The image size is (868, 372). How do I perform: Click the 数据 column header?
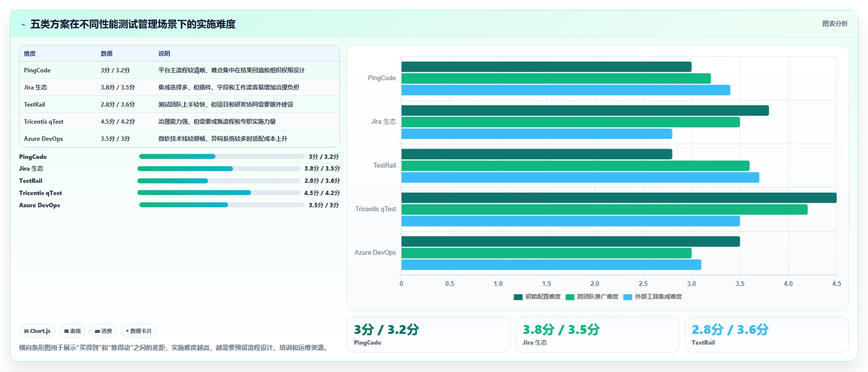tap(106, 54)
